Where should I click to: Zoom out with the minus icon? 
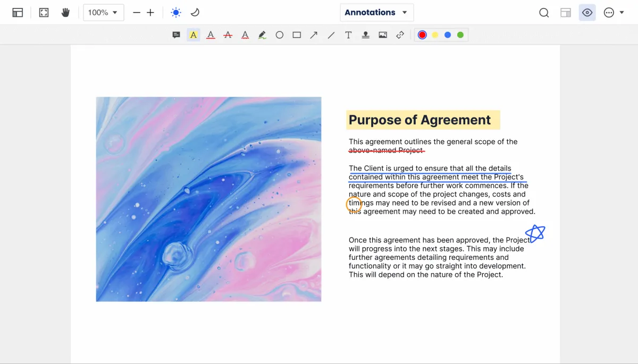point(137,12)
